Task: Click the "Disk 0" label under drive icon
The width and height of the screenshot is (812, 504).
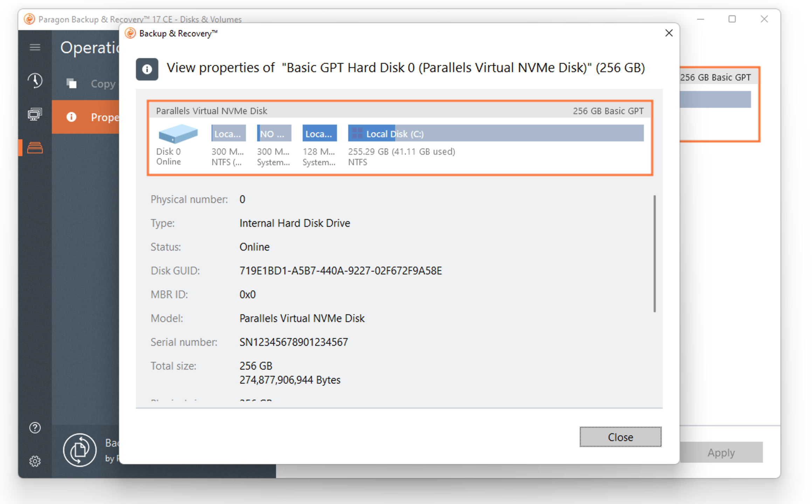Action: tap(168, 152)
